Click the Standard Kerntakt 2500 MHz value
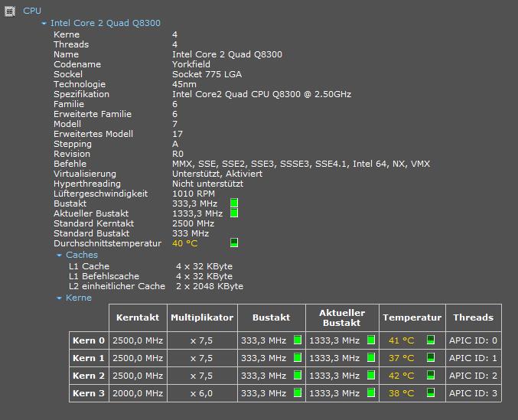Viewport: 518px width, 420px height. click(193, 223)
